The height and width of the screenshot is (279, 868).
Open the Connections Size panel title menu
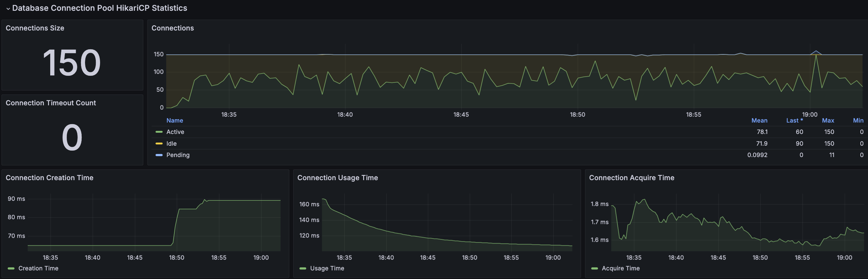point(35,28)
